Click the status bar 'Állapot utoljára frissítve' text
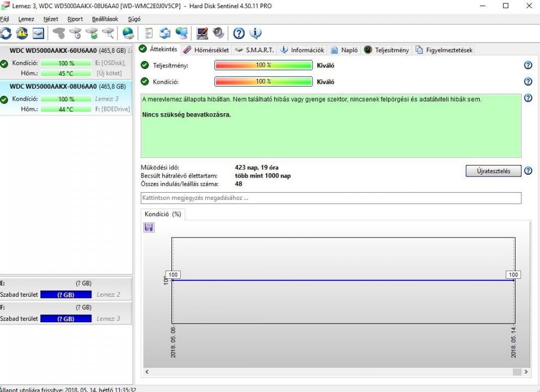 point(68,390)
